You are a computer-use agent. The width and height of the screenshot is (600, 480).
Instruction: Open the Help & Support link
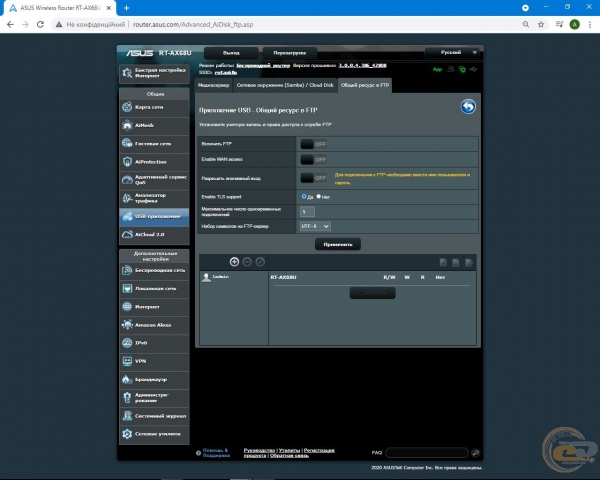215,453
